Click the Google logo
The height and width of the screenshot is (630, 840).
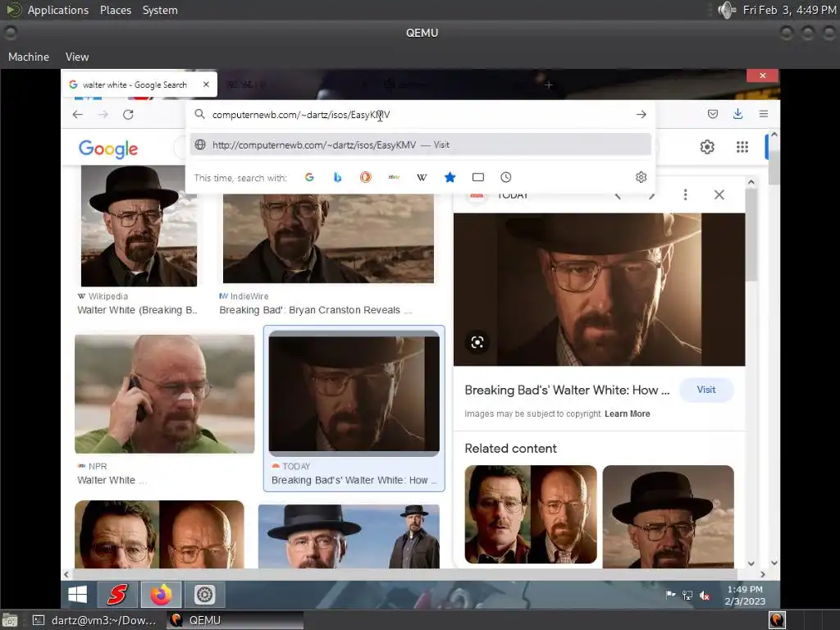(108, 149)
